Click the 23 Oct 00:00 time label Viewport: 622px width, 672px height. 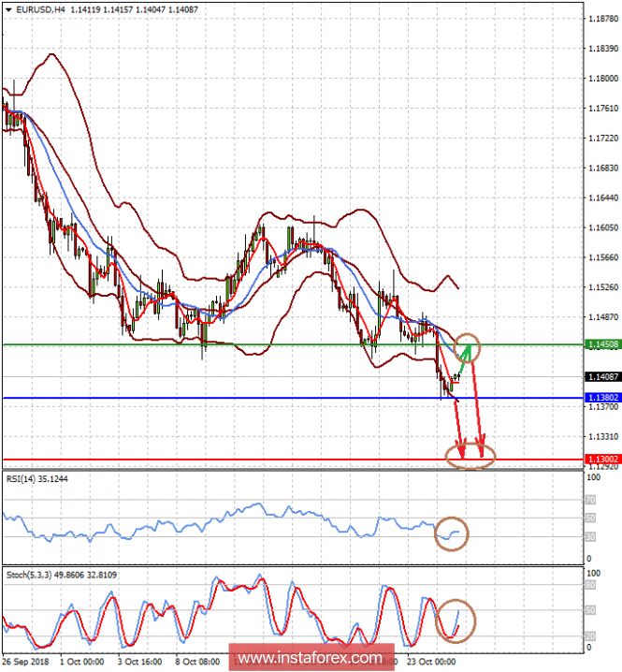pyautogui.click(x=431, y=662)
